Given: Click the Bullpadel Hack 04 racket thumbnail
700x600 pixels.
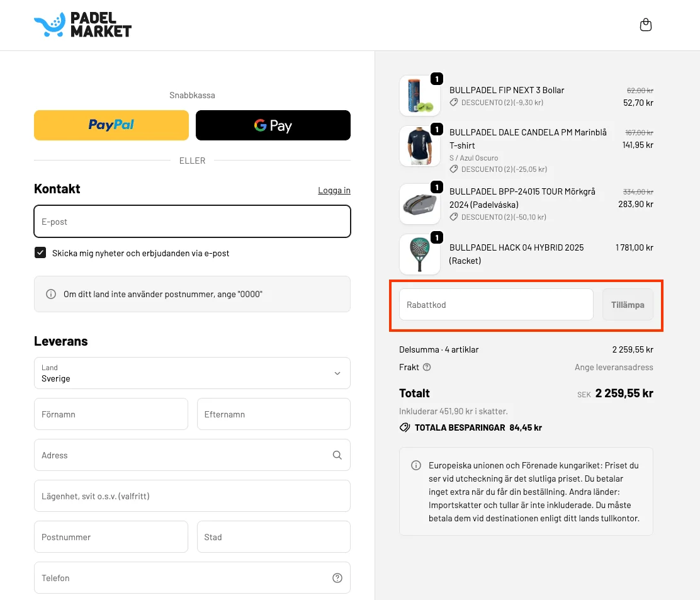Looking at the screenshot, I should (420, 254).
